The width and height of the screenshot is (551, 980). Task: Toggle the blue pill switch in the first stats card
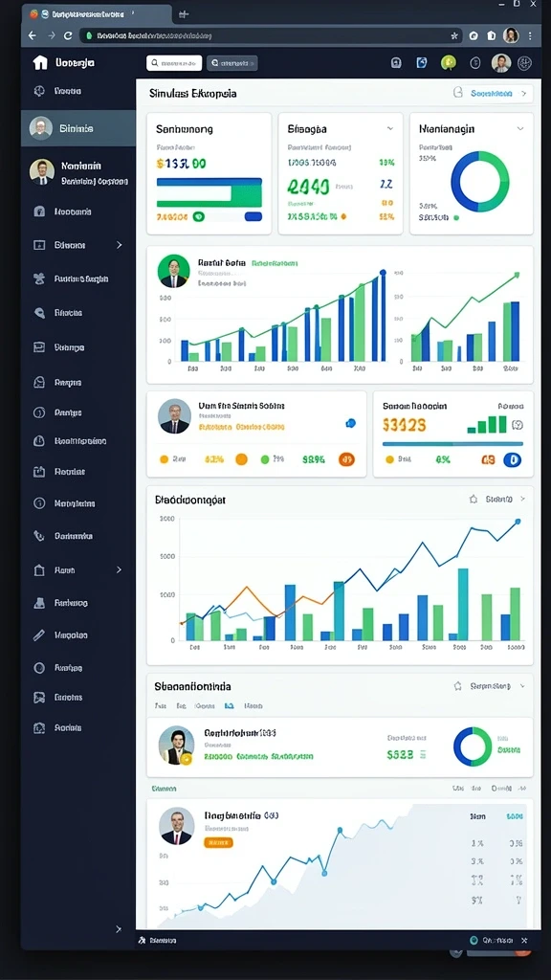coord(253,217)
